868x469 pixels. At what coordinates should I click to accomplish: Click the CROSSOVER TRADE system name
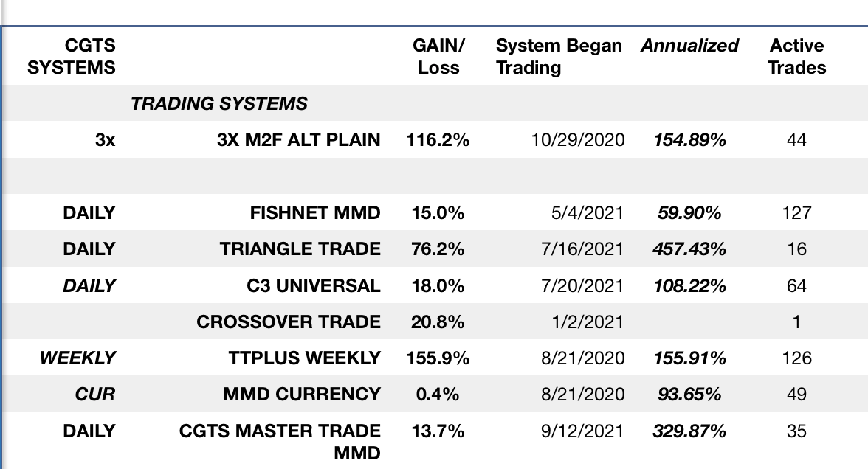click(289, 322)
